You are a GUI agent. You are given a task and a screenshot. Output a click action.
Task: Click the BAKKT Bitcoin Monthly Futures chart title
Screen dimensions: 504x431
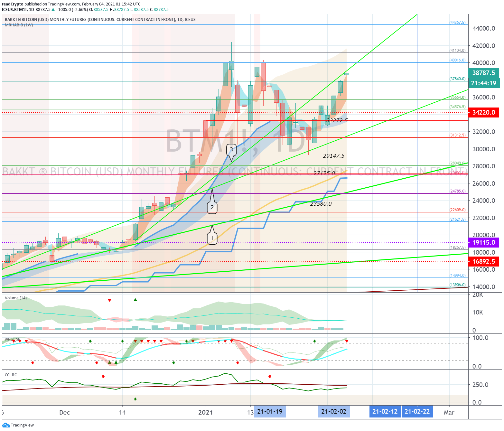pyautogui.click(x=100, y=19)
